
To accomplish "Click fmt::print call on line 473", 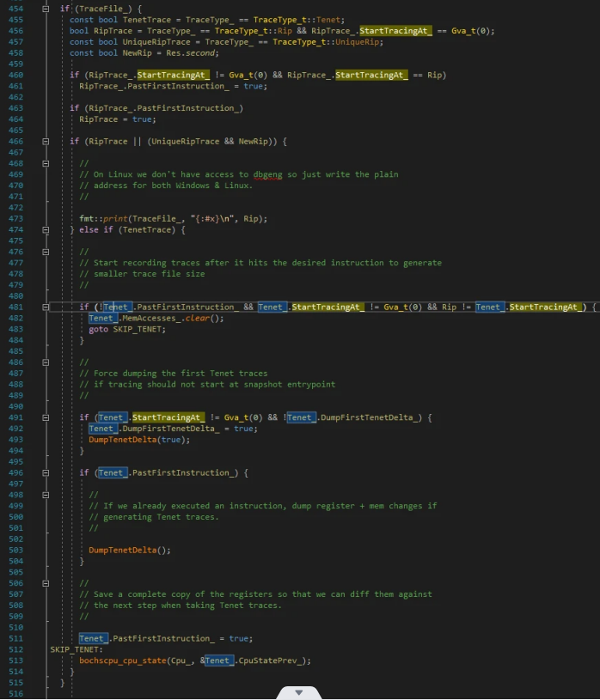I will tap(173, 219).
